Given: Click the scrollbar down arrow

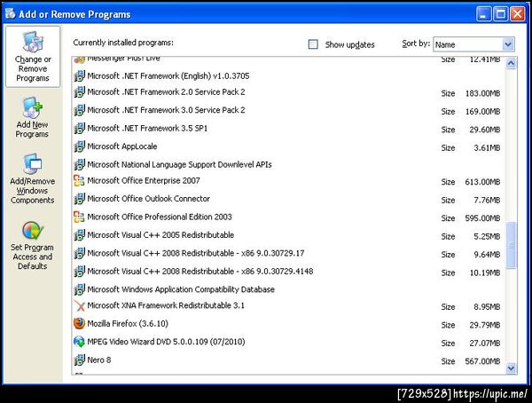Looking at the screenshot, I should pos(511,368).
